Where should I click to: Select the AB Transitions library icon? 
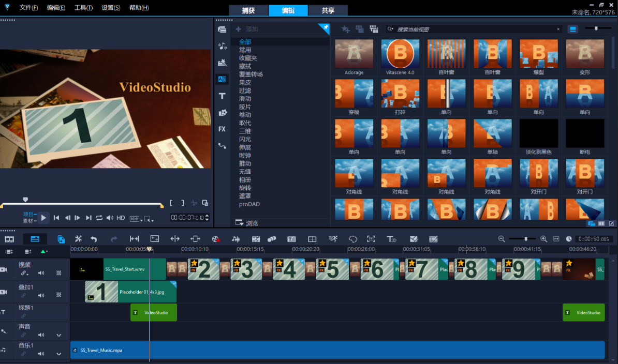[x=222, y=79]
